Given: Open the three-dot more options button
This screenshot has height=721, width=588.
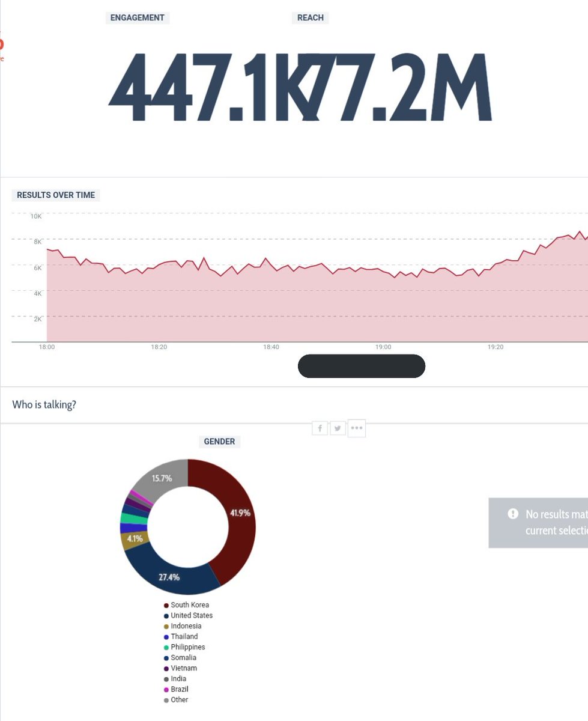Looking at the screenshot, I should pos(357,428).
